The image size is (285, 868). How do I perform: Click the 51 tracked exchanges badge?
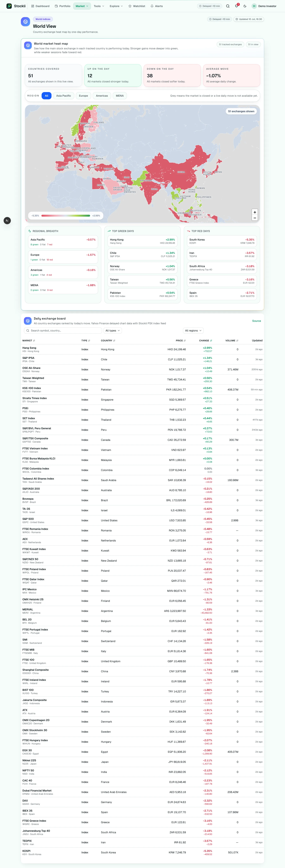pyautogui.click(x=230, y=44)
